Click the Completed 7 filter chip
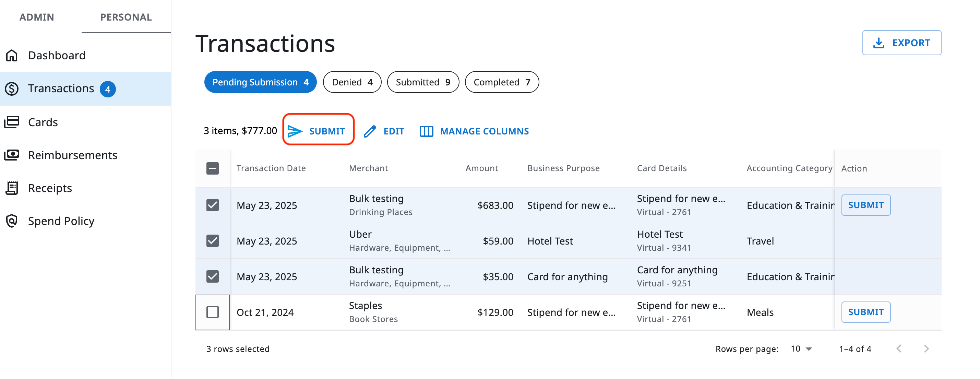This screenshot has width=980, height=379. point(502,82)
